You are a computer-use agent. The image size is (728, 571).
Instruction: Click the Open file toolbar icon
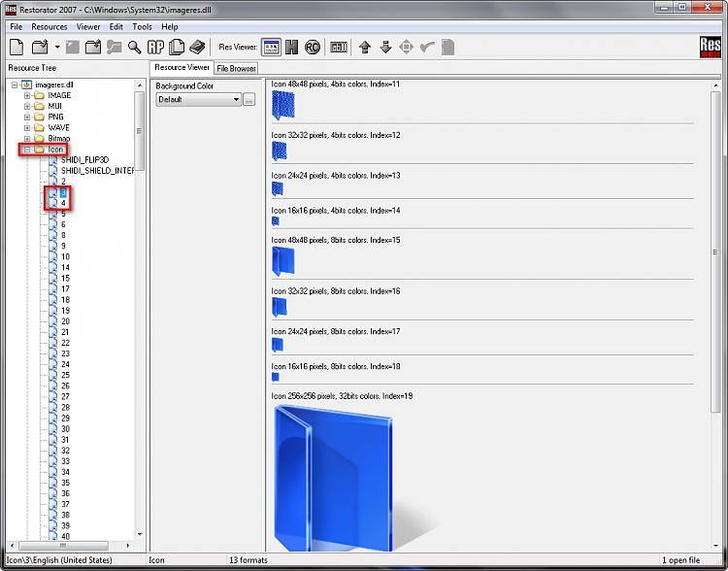[x=40, y=47]
